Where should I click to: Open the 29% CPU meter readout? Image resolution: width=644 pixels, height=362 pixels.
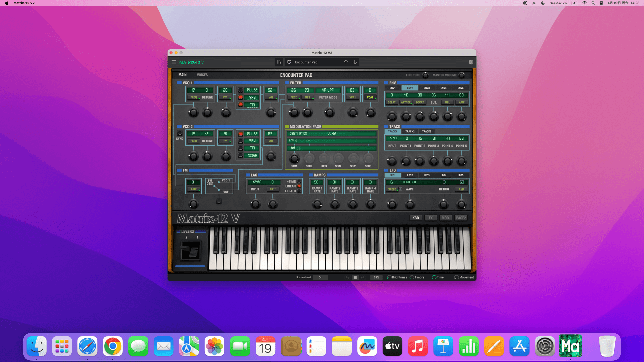(376, 278)
